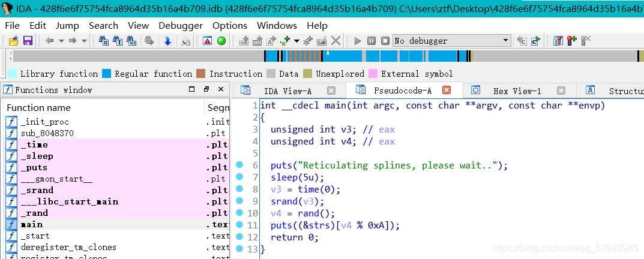644x259 pixels.
Task: Open the Debugger menu
Action: tap(181, 25)
